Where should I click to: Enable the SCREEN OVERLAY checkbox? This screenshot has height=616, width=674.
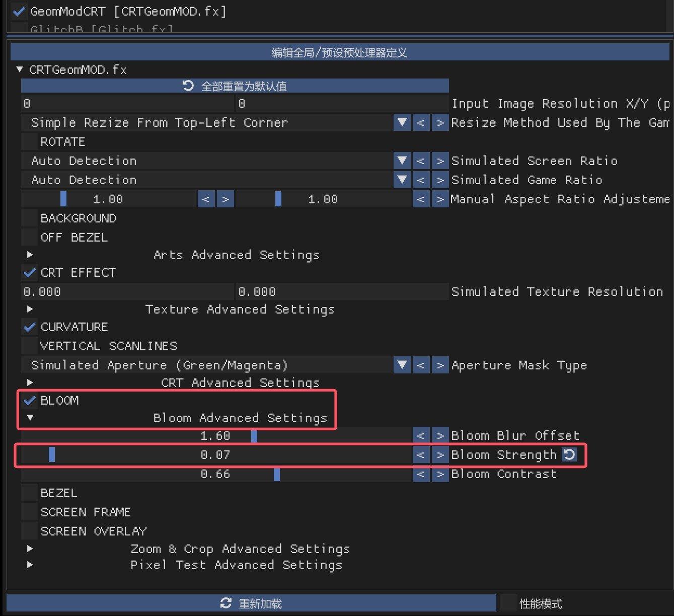(30, 531)
